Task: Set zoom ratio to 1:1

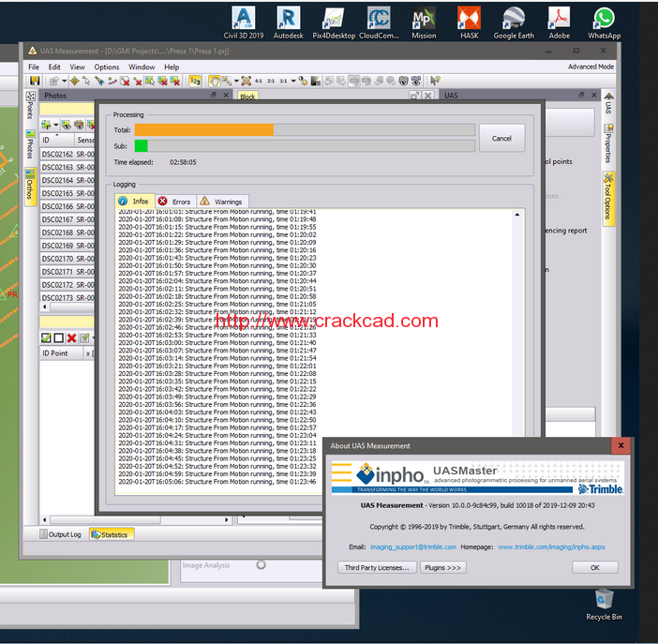Action: pos(284,81)
